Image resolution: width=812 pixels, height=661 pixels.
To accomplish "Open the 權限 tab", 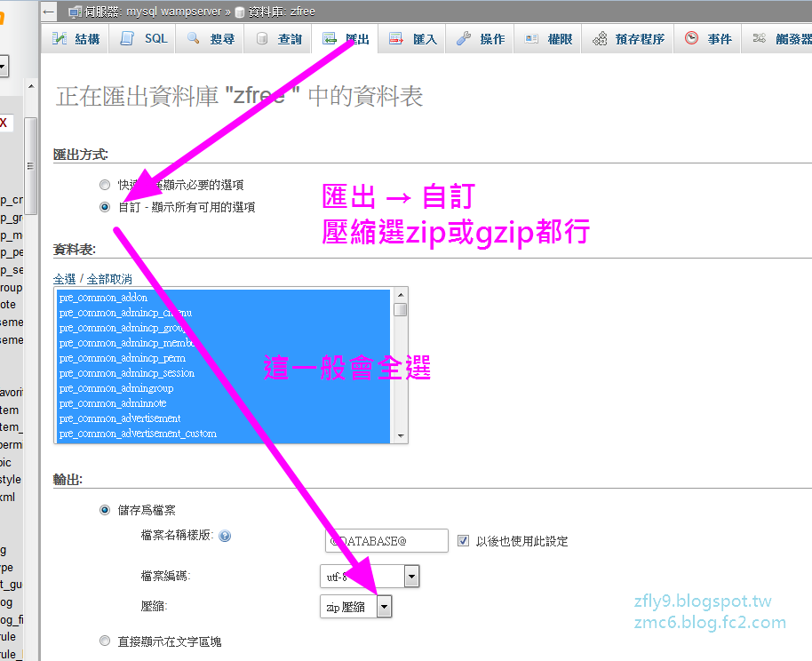I will 547,39.
